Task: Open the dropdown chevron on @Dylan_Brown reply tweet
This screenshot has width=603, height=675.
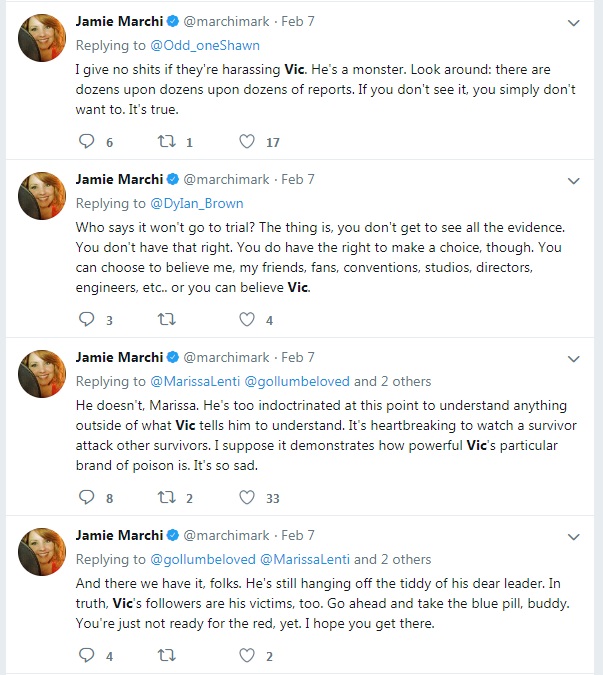Action: click(573, 181)
